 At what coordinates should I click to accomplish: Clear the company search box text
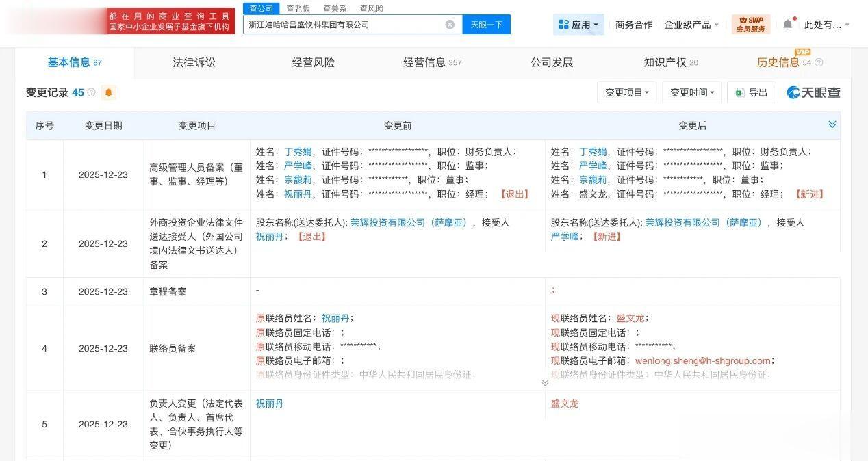point(450,25)
